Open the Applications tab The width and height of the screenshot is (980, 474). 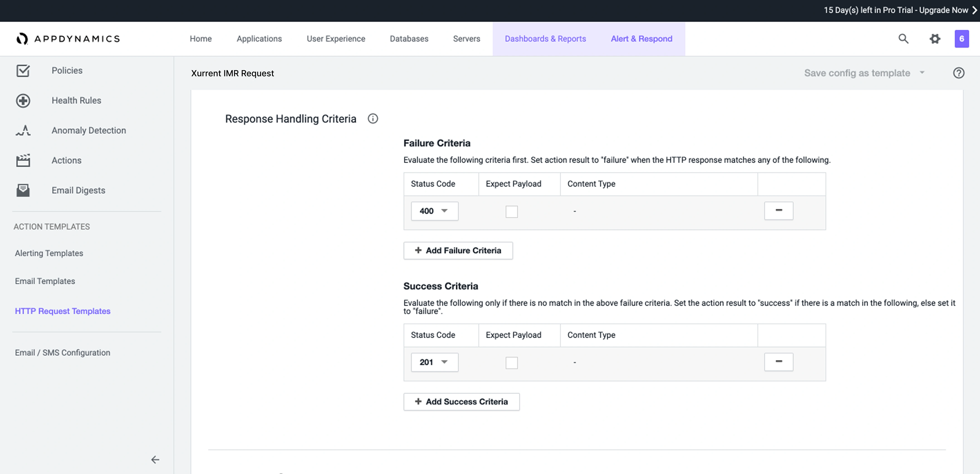(259, 39)
